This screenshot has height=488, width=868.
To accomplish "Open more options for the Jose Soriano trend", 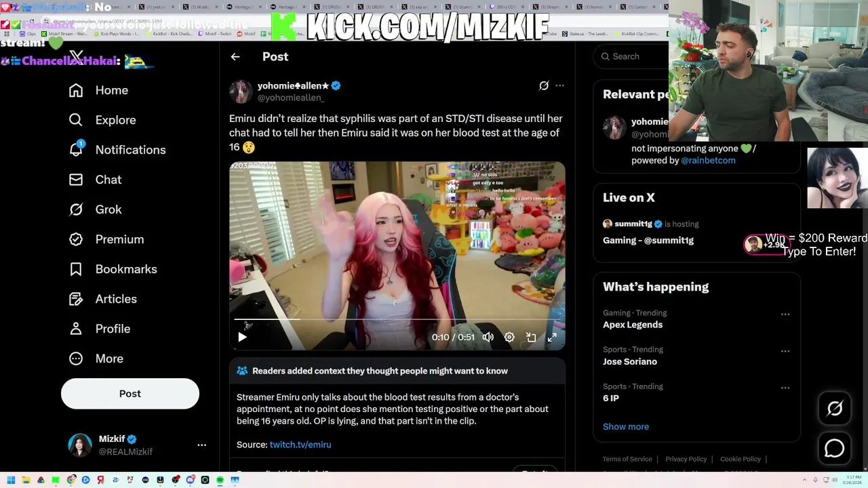I will pyautogui.click(x=785, y=351).
